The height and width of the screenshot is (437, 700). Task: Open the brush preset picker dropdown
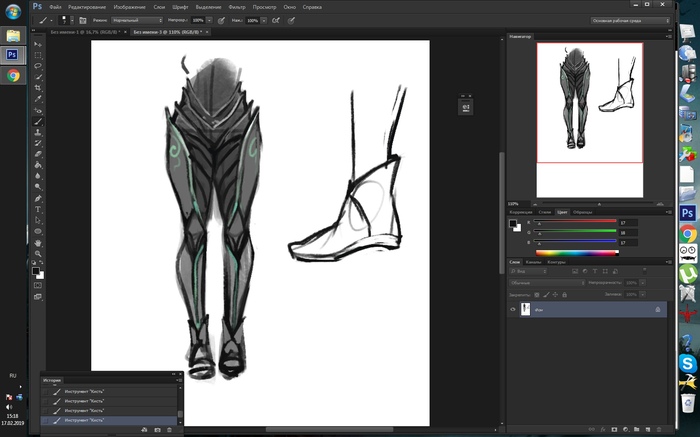pos(71,19)
